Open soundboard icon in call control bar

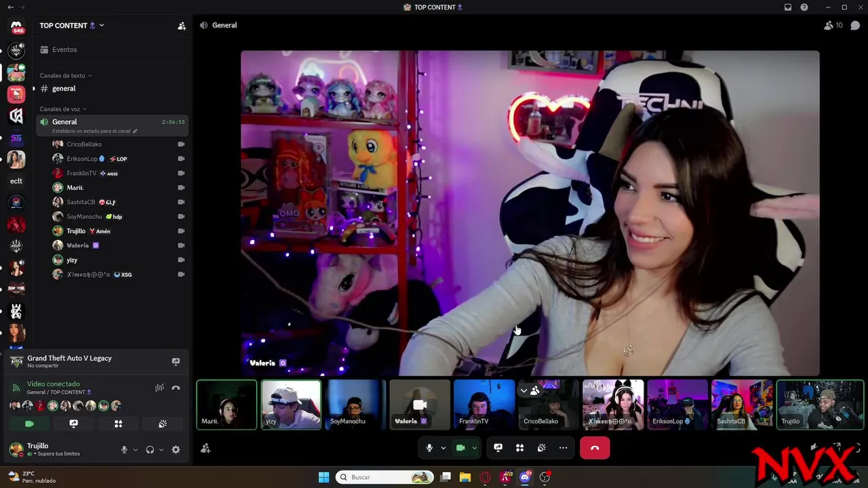pos(541,448)
